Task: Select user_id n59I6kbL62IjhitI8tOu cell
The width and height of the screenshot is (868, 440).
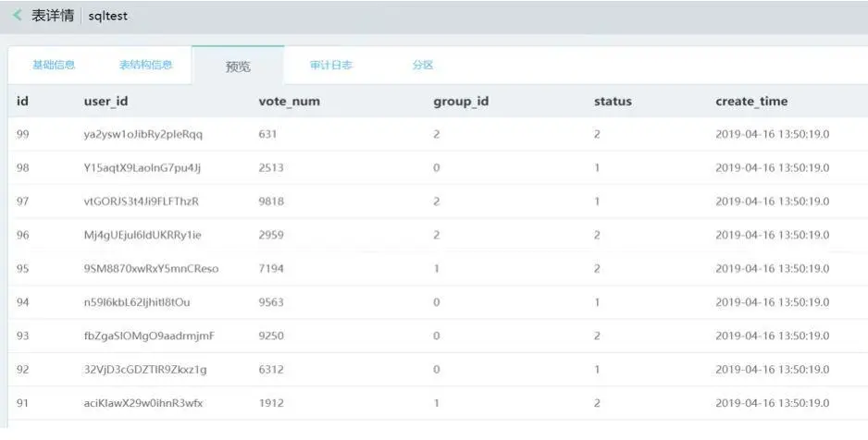Action: click(137, 302)
